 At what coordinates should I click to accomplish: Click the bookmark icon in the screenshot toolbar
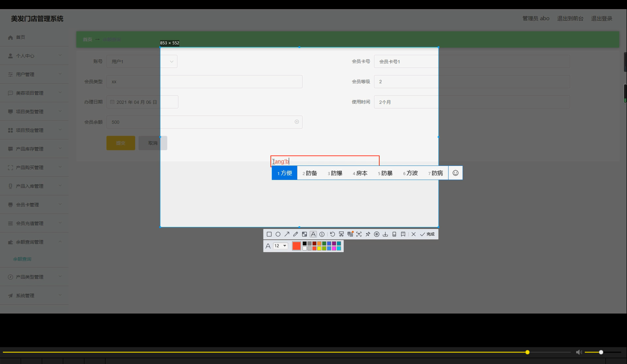pyautogui.click(x=403, y=234)
